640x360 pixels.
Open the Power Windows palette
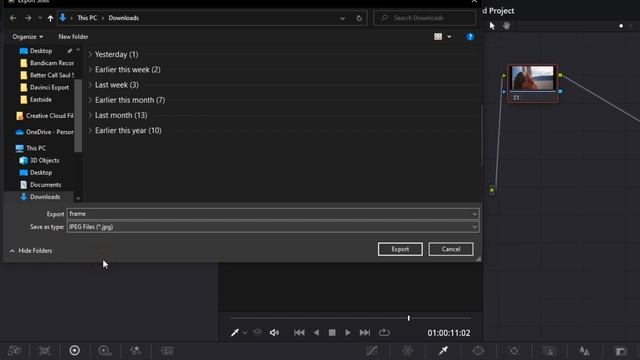[x=478, y=351]
